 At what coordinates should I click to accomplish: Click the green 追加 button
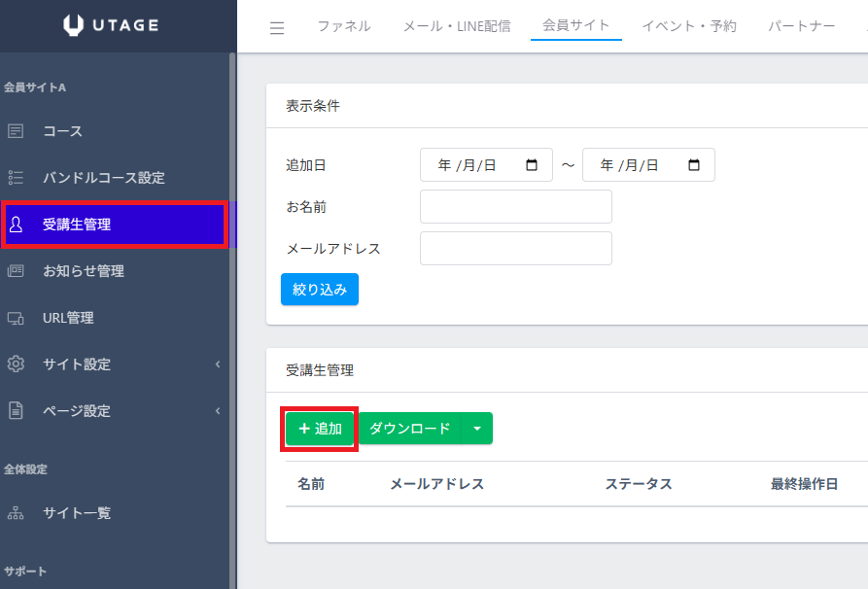click(320, 429)
